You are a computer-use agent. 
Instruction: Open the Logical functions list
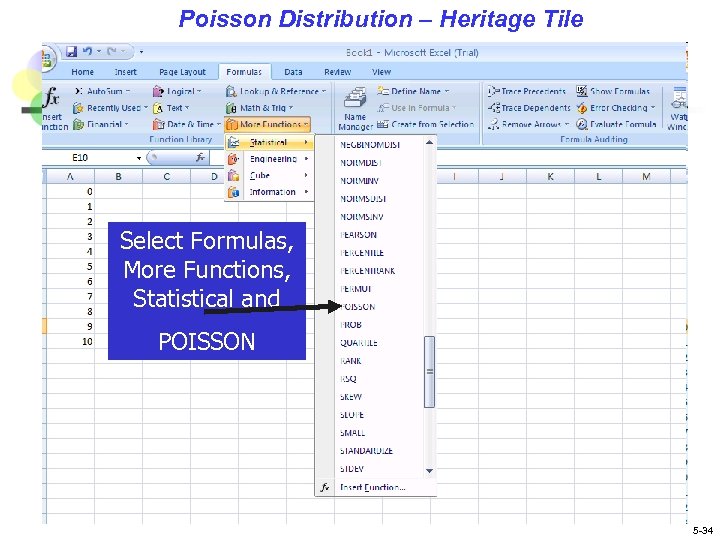click(x=177, y=91)
